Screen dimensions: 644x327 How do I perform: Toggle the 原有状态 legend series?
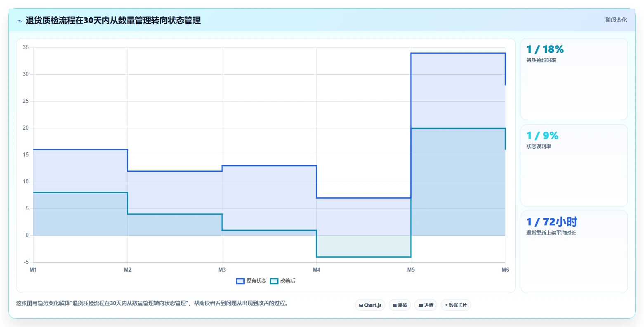251,281
